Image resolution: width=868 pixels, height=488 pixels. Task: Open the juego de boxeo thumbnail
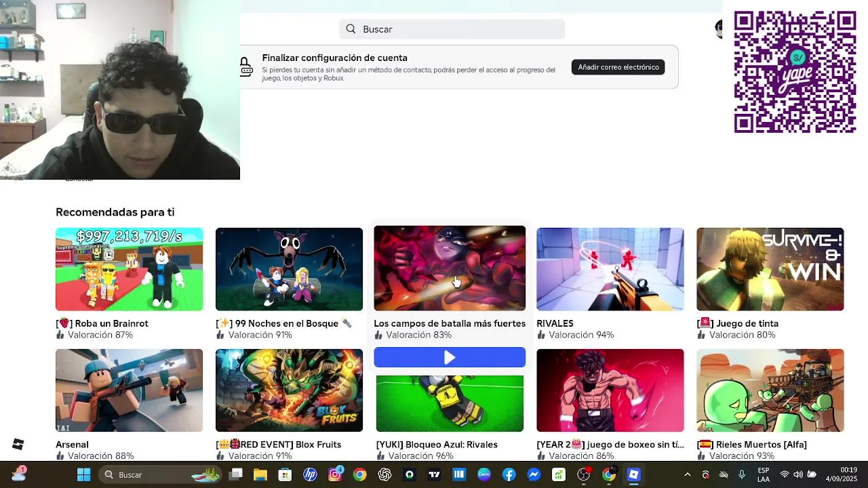click(610, 390)
